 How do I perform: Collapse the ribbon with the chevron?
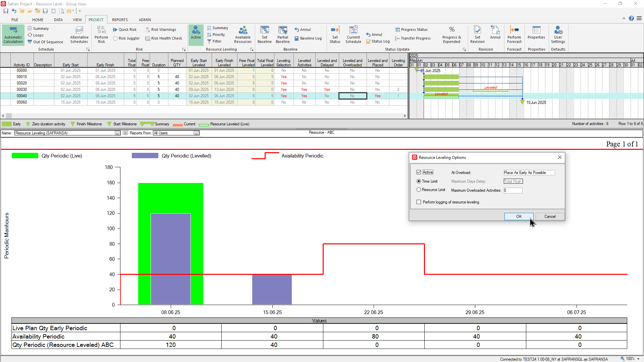pyautogui.click(x=624, y=18)
